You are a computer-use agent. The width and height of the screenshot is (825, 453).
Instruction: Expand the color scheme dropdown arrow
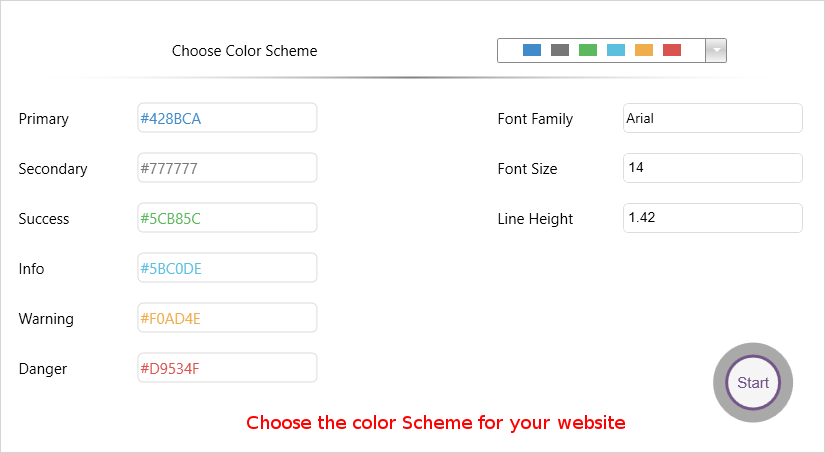(x=716, y=51)
